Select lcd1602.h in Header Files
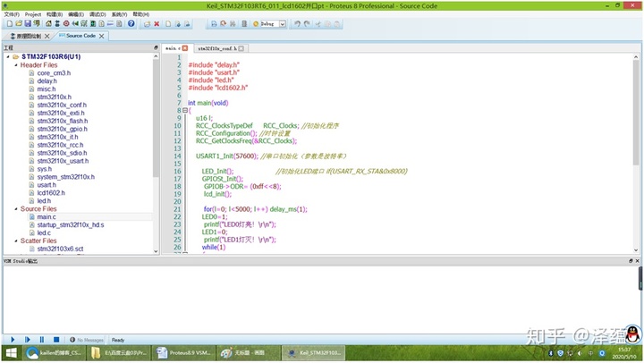644x363 pixels. [51, 193]
